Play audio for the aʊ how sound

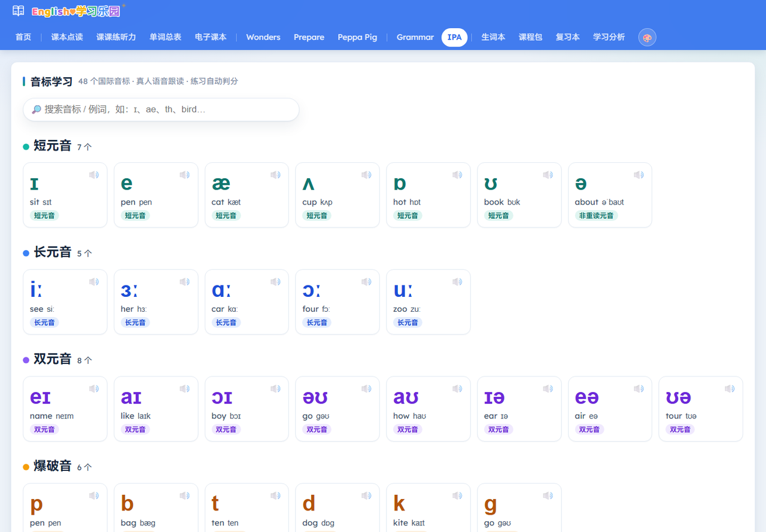coord(457,389)
